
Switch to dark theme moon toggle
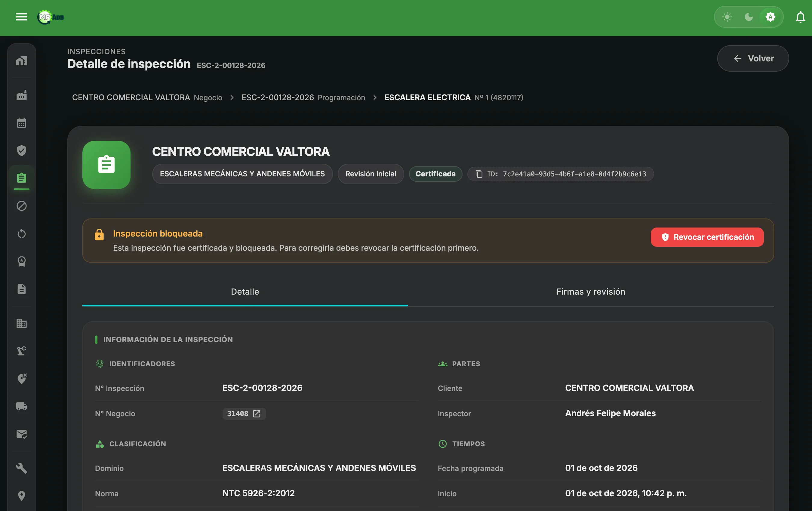pos(749,17)
